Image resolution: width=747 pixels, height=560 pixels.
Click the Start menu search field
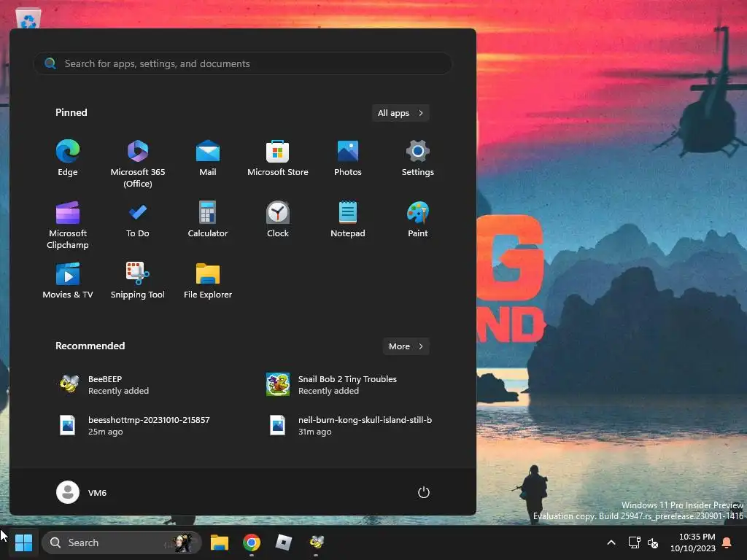pyautogui.click(x=243, y=63)
